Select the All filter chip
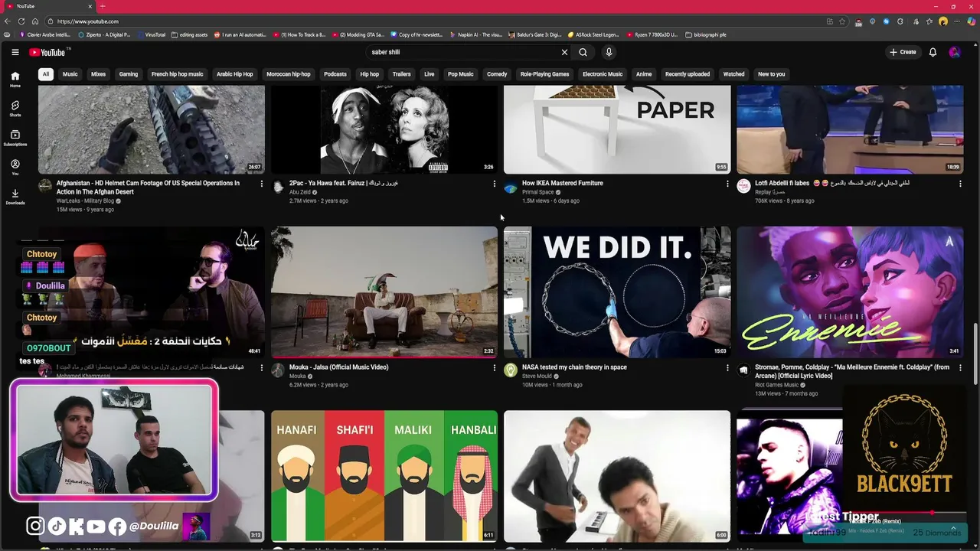 46,74
